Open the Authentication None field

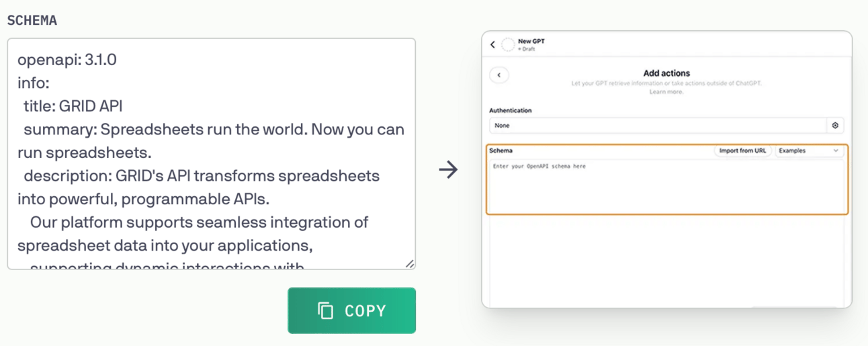[x=658, y=125]
